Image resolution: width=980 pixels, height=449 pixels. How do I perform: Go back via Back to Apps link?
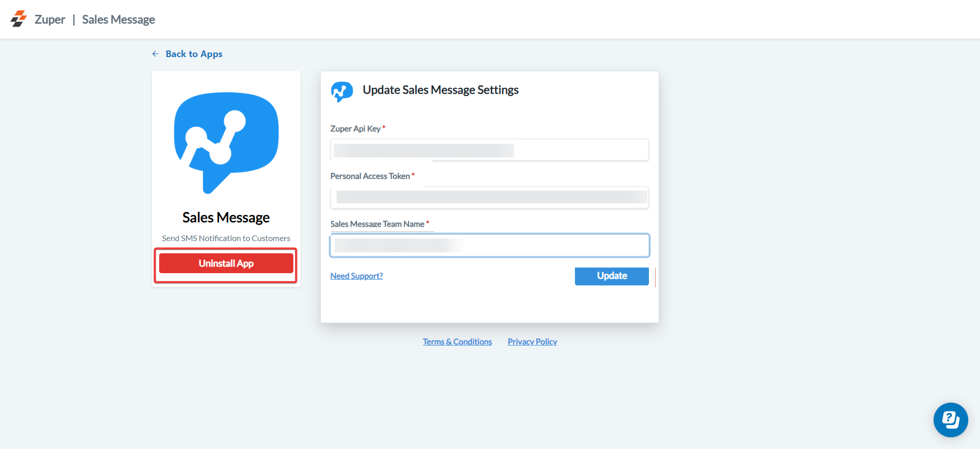click(x=194, y=54)
